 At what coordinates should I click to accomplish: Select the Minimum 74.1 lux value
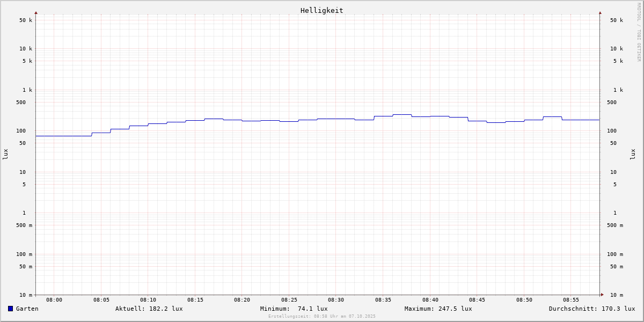(x=294, y=309)
